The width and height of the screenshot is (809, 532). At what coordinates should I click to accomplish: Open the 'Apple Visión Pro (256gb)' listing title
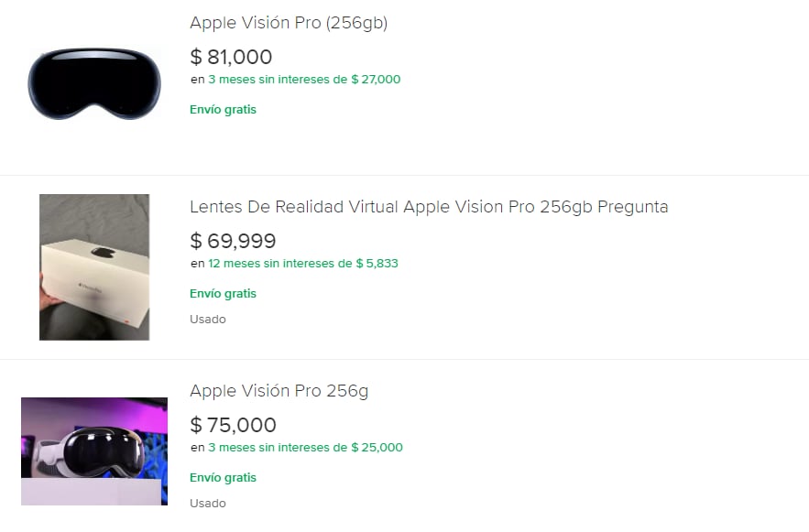[289, 23]
